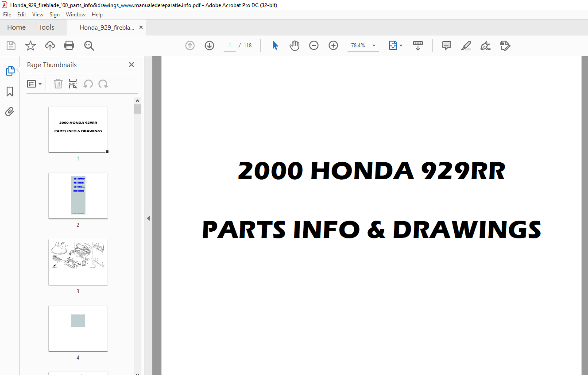This screenshot has height=375, width=588.
Task: Close the Honda_929 document tab
Action: click(x=141, y=27)
